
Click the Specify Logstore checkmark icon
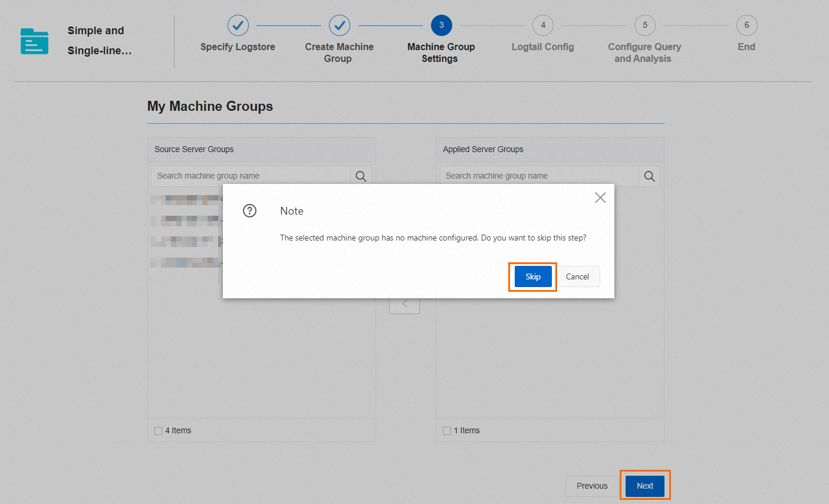pos(238,25)
